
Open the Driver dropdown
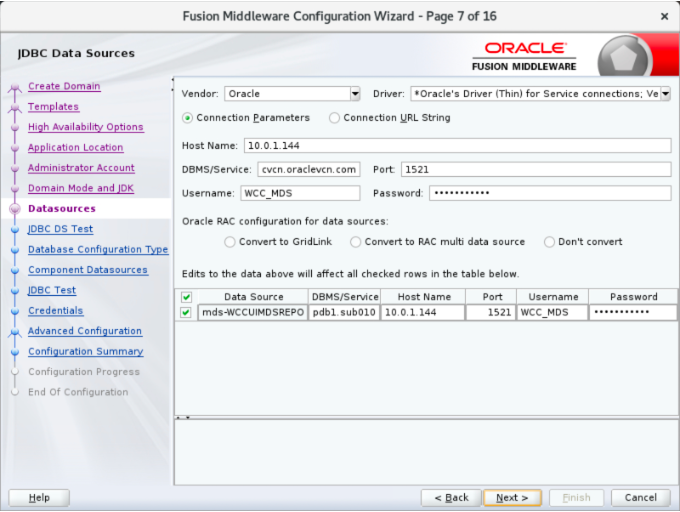pos(666,94)
